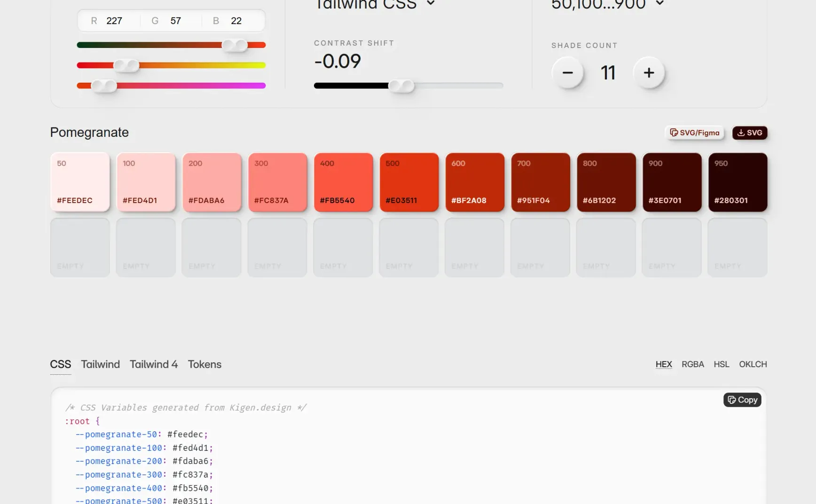Select RGBA color format
The image size is (816, 504).
692,364
